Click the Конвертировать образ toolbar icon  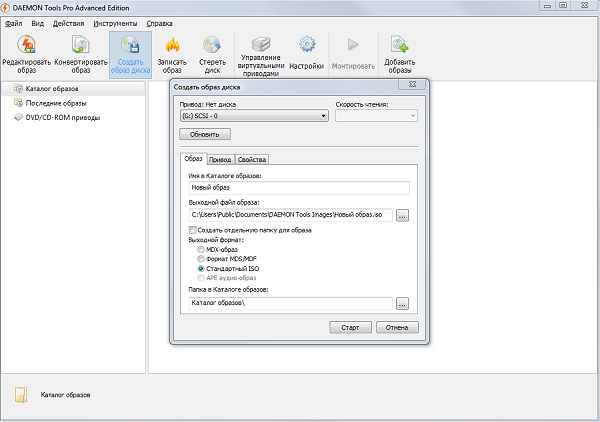point(79,46)
